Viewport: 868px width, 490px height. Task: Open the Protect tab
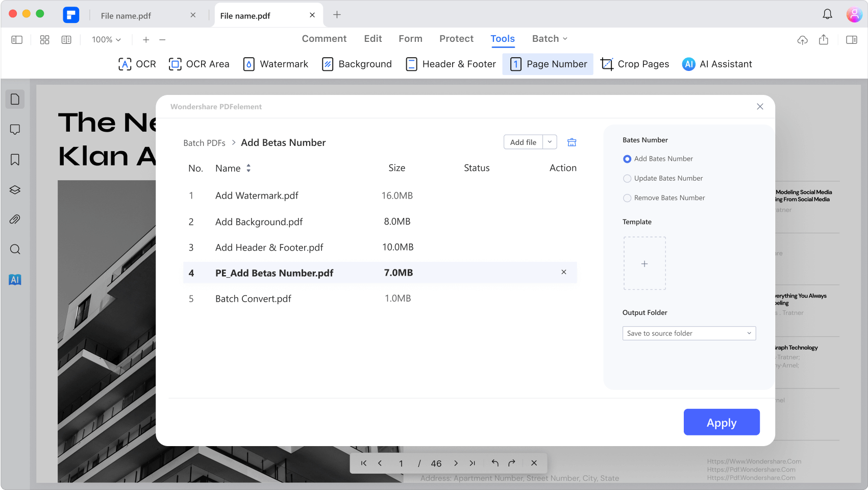(457, 39)
